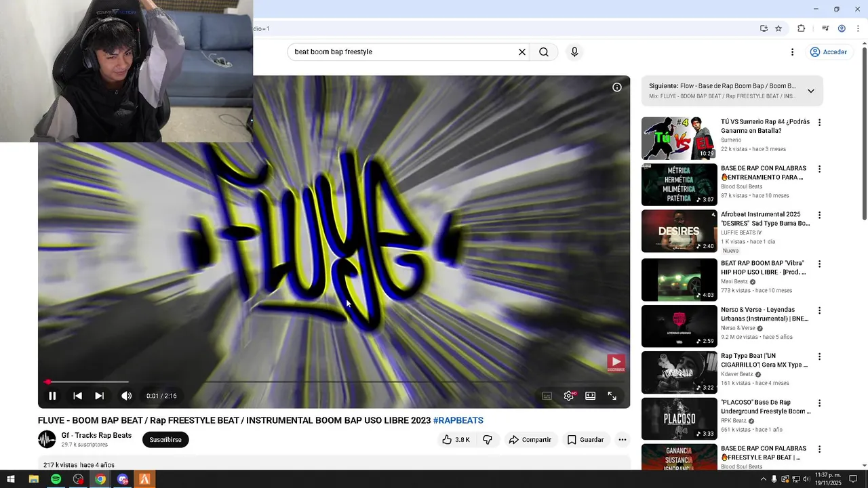The height and width of the screenshot is (488, 868).
Task: Open the options menu for 'Nerso & Verse - Leyendas Urbanas'
Action: [x=819, y=310]
